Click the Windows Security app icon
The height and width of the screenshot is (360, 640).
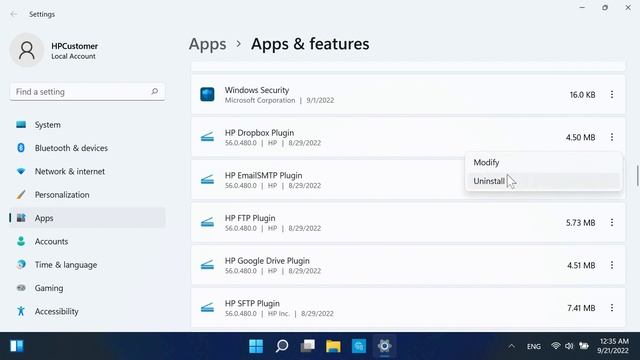[x=207, y=95]
